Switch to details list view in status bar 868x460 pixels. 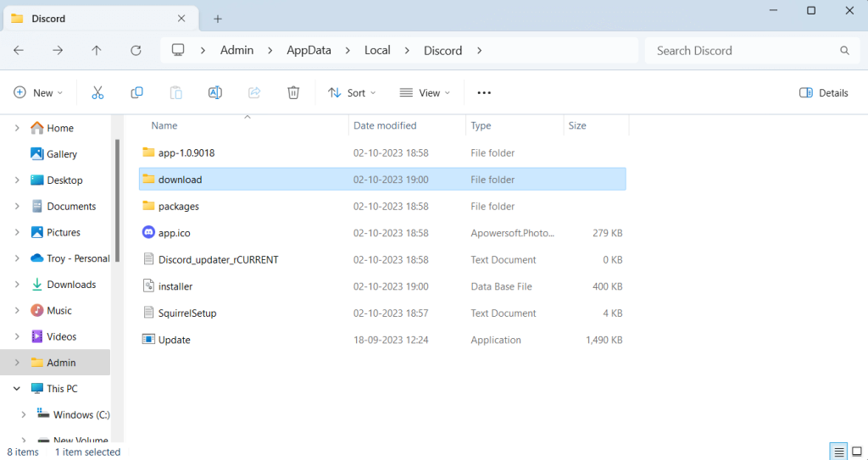click(x=838, y=452)
